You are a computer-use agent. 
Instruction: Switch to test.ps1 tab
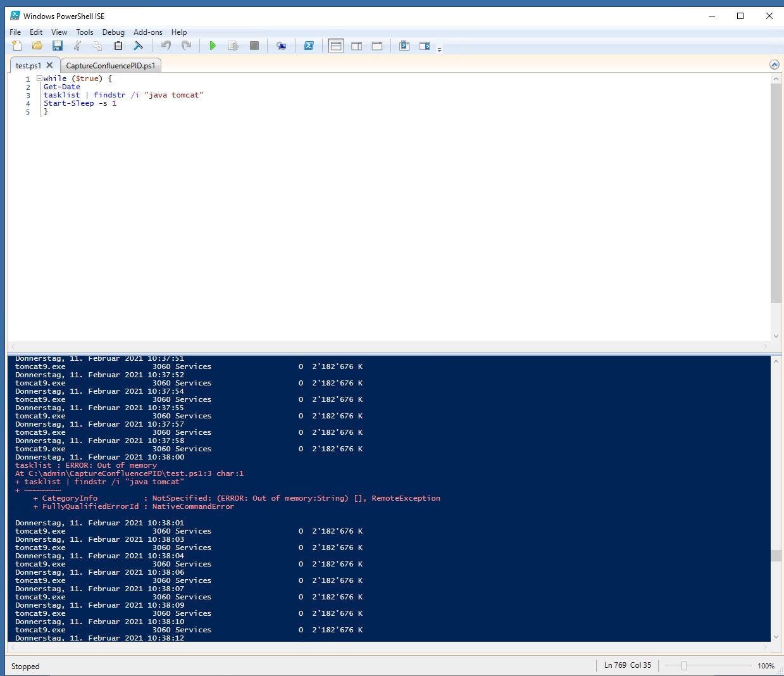[28, 65]
